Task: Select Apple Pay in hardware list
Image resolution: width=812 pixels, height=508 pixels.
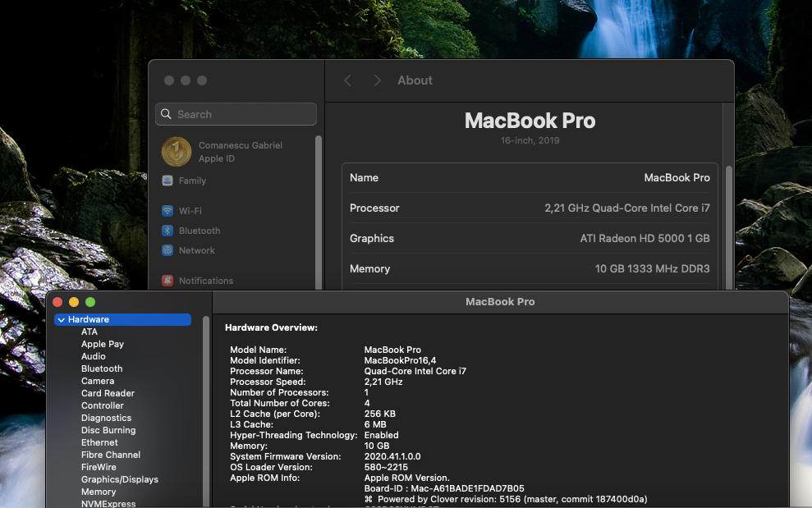Action: (103, 344)
